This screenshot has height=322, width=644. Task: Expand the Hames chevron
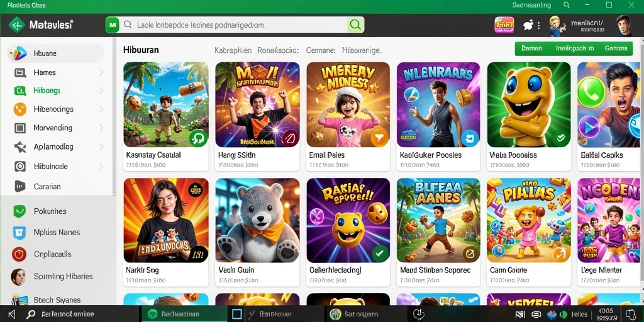101,72
